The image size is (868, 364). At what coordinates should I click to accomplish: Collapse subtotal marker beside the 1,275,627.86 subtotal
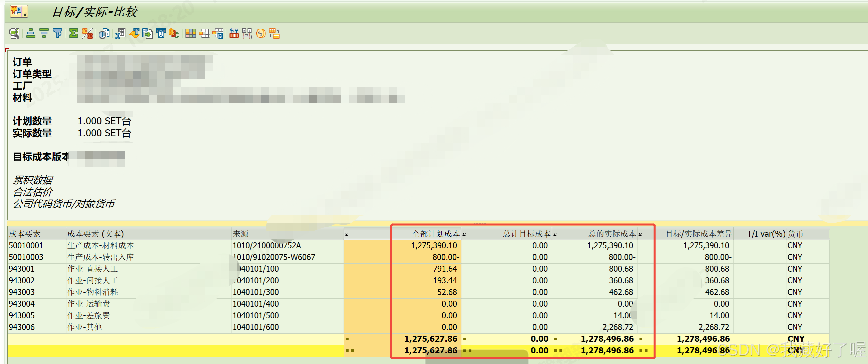[x=347, y=339]
